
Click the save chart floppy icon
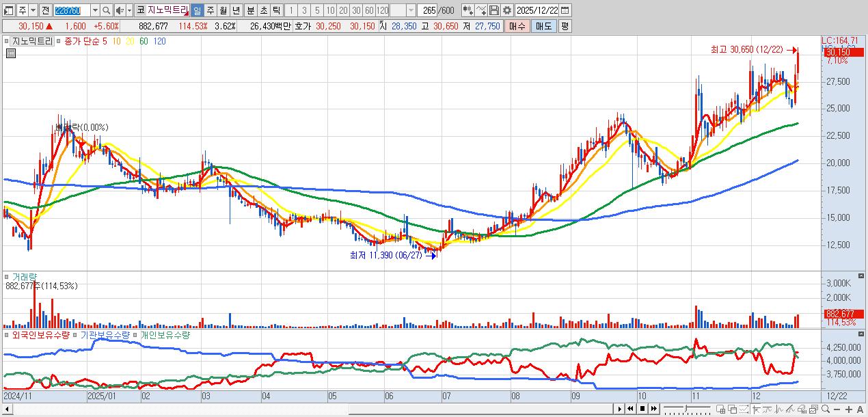(x=494, y=10)
